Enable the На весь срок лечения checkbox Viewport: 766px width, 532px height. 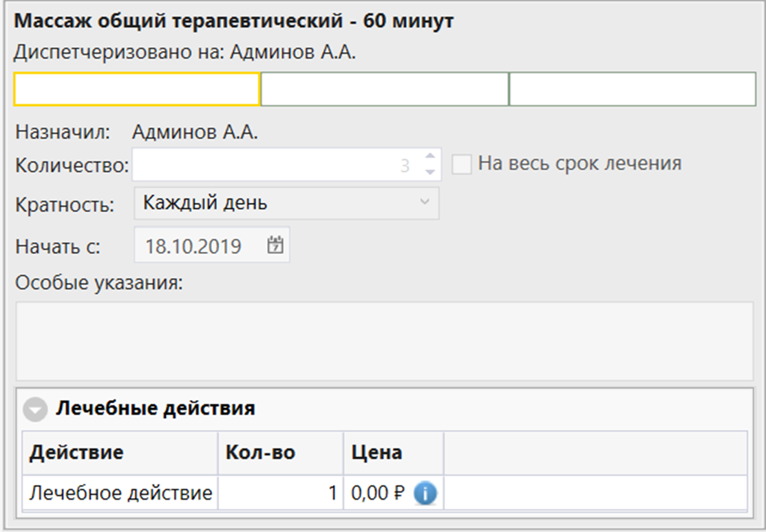pyautogui.click(x=461, y=165)
